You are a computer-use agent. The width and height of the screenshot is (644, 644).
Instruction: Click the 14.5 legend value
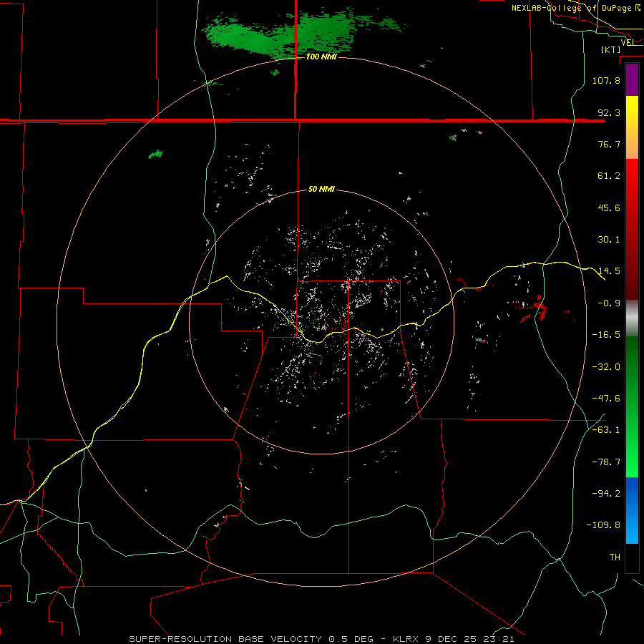609,271
